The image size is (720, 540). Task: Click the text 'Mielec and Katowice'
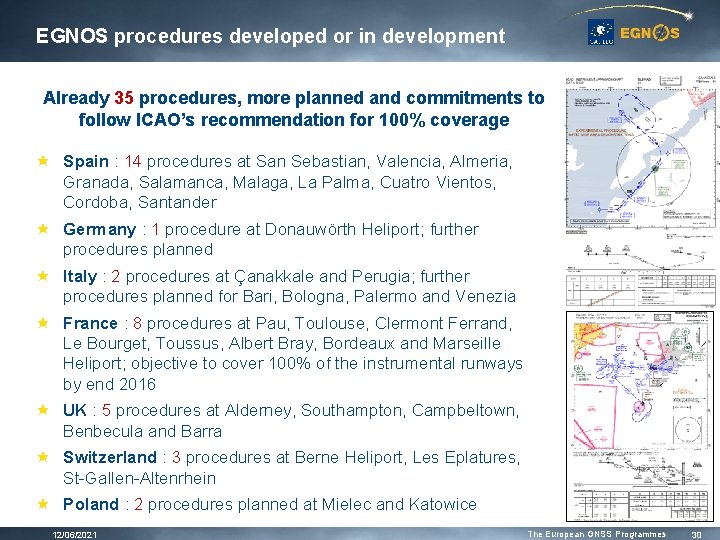click(x=399, y=504)
